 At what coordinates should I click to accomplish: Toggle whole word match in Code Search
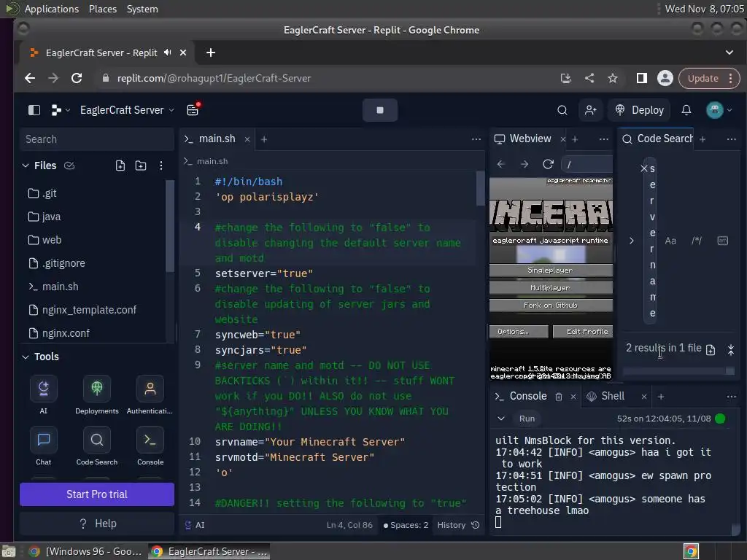tap(722, 241)
